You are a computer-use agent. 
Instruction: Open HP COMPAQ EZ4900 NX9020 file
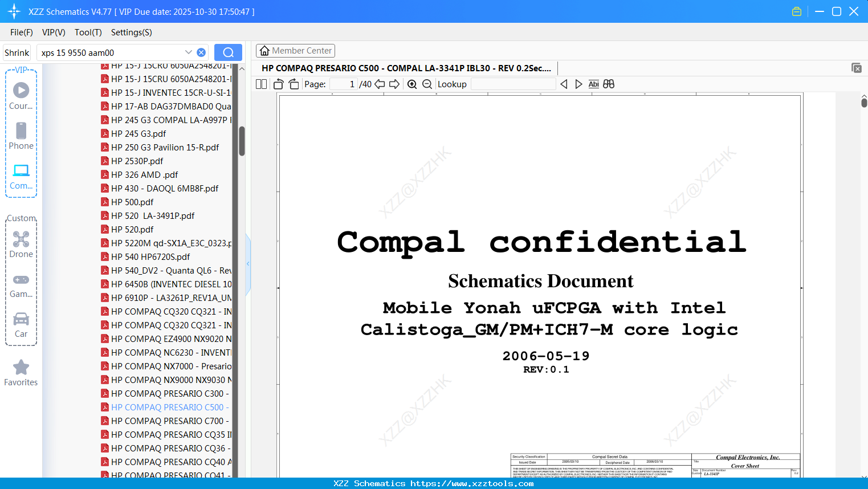click(x=166, y=339)
